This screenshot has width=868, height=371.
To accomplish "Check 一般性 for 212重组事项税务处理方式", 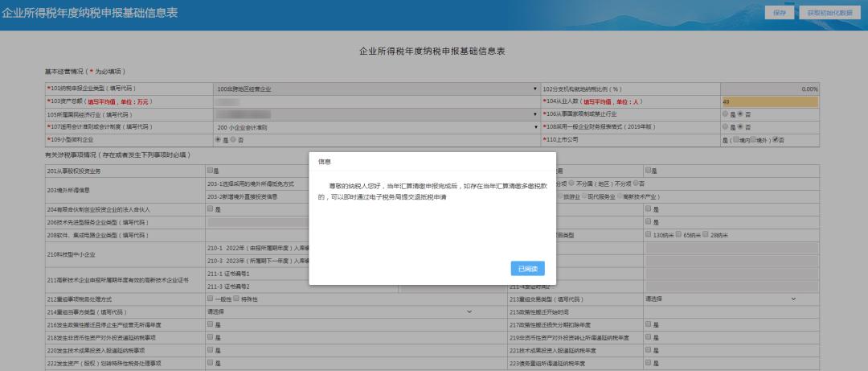I will [211, 299].
